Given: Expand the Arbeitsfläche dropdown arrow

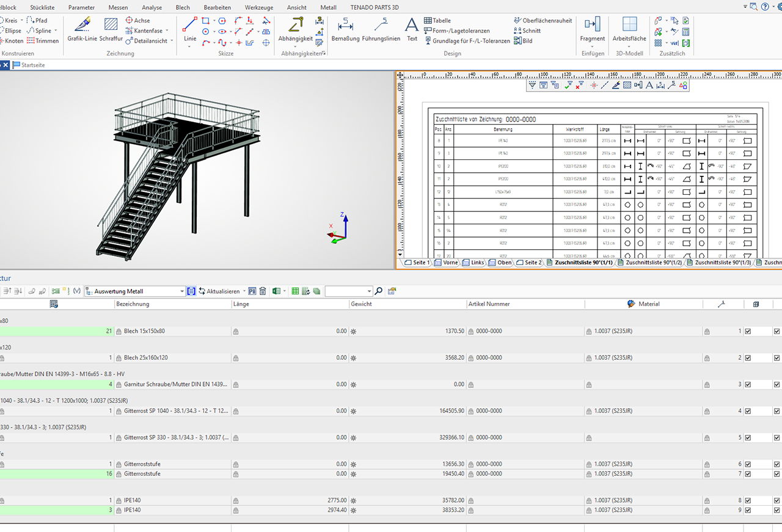Looking at the screenshot, I should [x=629, y=46].
